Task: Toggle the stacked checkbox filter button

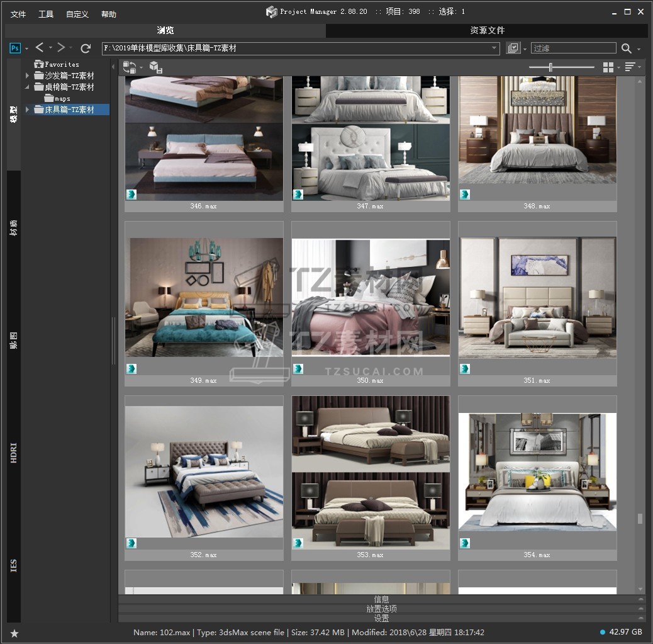Action: point(513,48)
